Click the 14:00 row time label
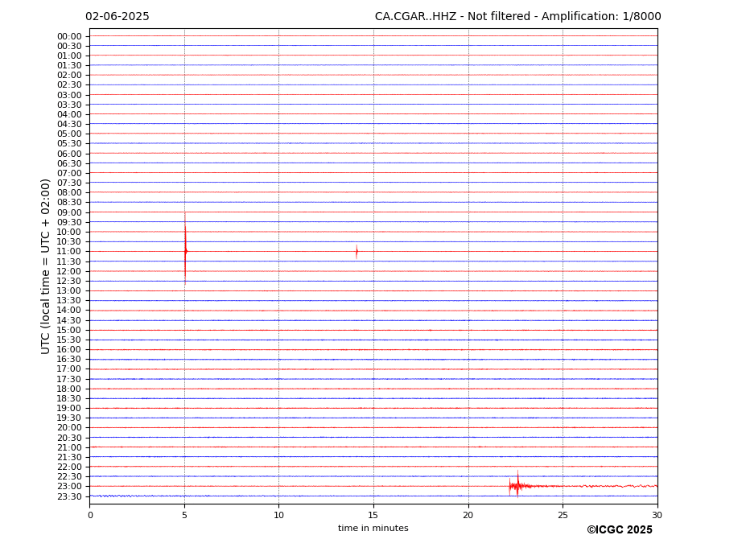The height and width of the screenshot is (560, 746). 69,311
